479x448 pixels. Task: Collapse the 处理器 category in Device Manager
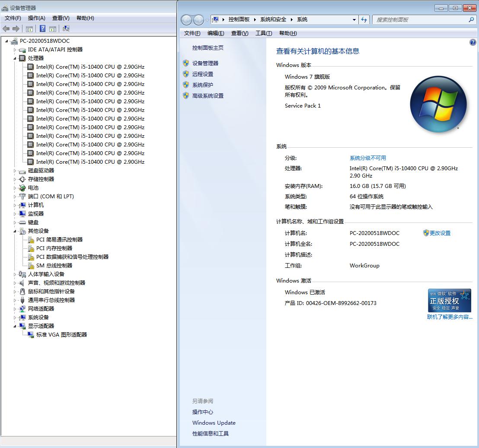[15, 58]
